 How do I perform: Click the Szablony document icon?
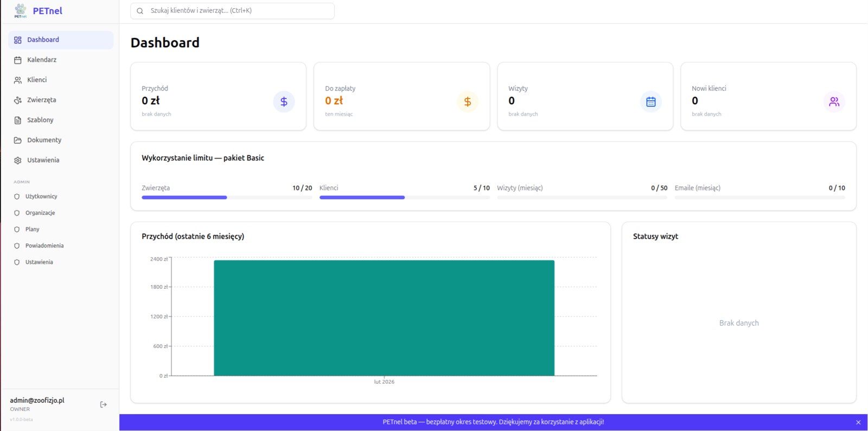pyautogui.click(x=18, y=121)
